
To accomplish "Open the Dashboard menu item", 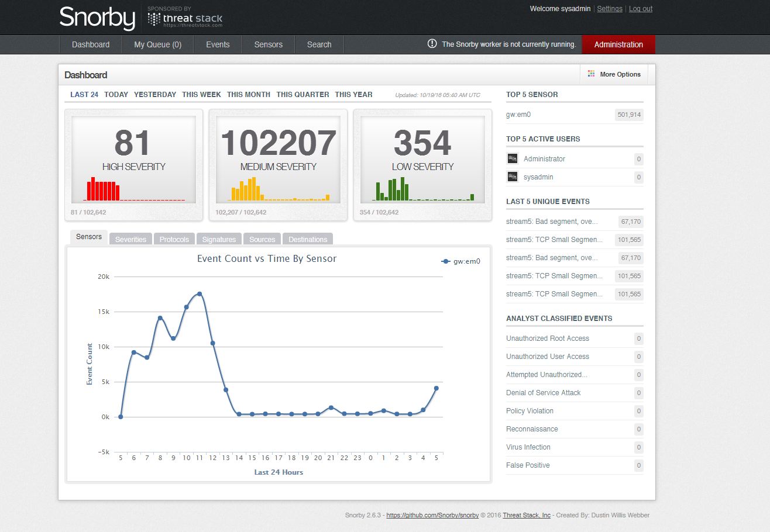I will coord(91,44).
